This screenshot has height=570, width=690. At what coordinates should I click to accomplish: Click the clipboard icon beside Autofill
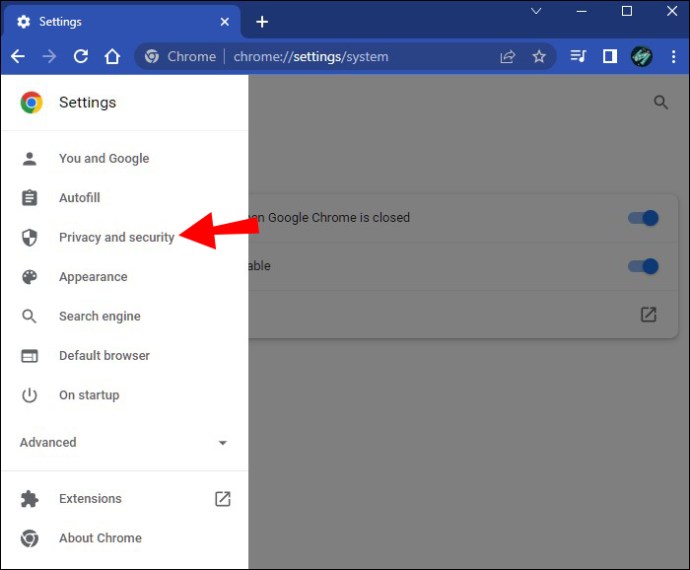click(29, 198)
